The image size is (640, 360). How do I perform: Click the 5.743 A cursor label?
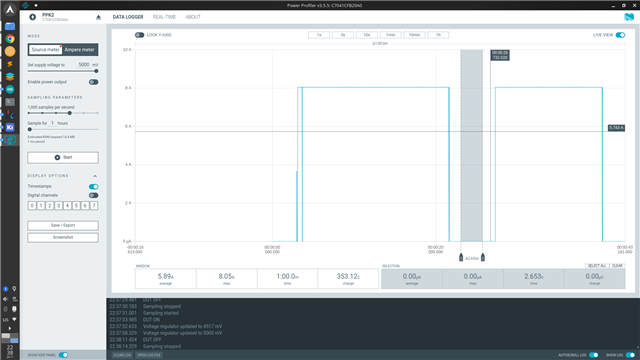[616, 128]
